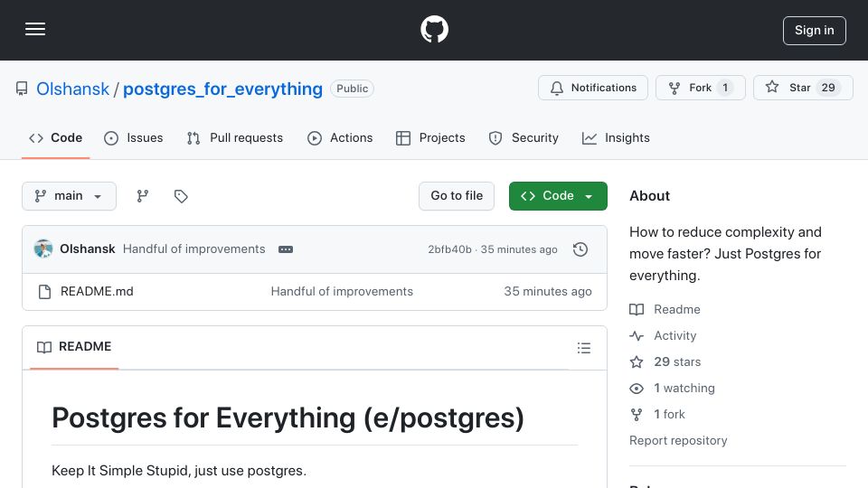The width and height of the screenshot is (868, 488).
Task: Open the Pull requests tab
Action: click(x=235, y=137)
